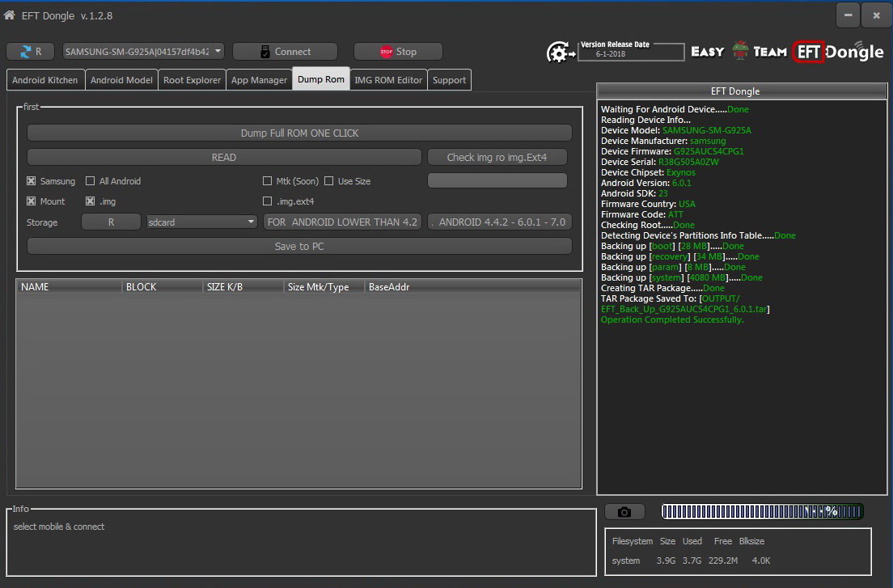Click Dump Full ROM ONE CLICK
893x588 pixels.
pyautogui.click(x=299, y=133)
